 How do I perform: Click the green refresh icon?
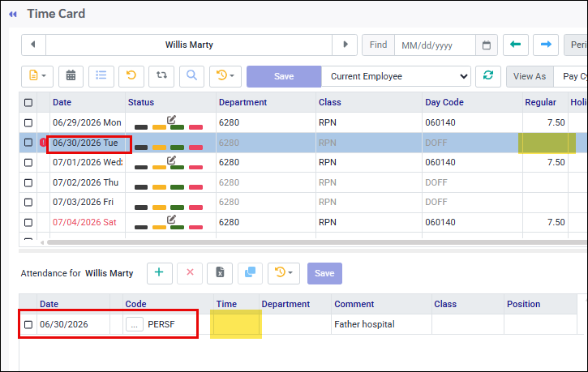click(488, 76)
